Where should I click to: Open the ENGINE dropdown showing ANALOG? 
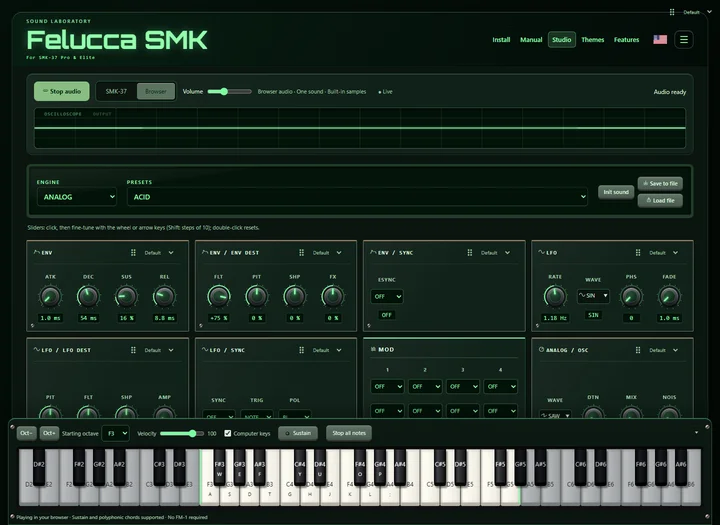pyautogui.click(x=77, y=197)
